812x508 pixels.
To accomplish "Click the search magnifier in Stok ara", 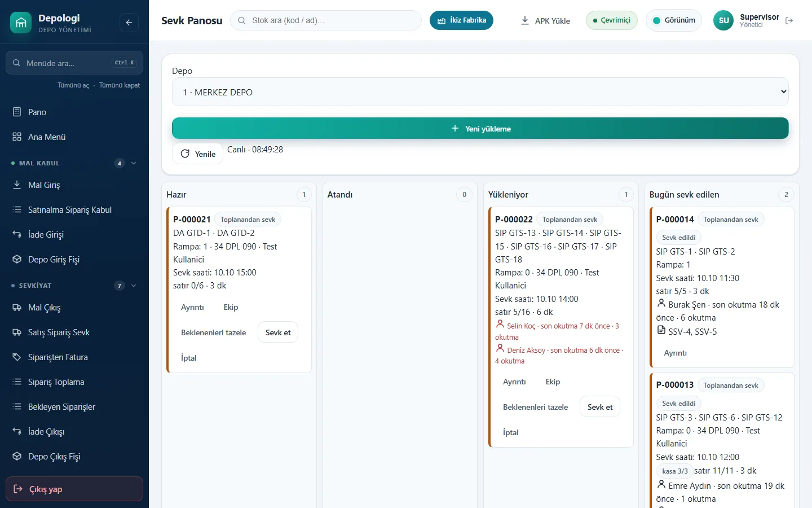I will [242, 20].
